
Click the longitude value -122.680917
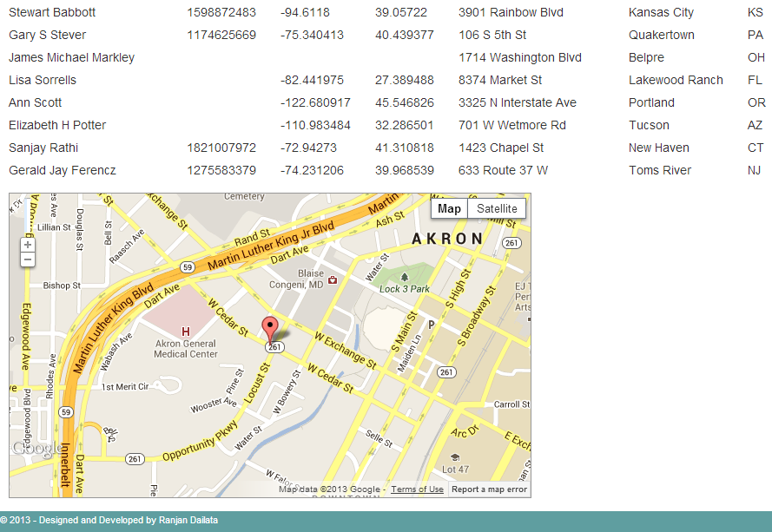pos(315,103)
